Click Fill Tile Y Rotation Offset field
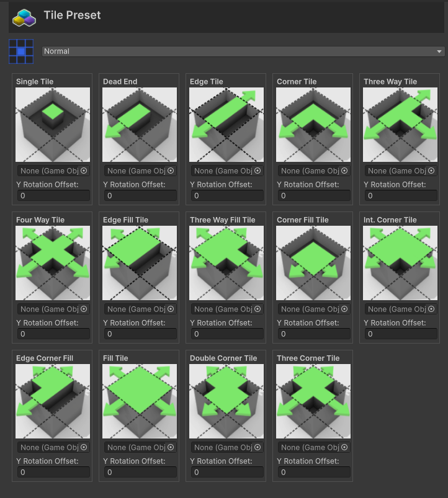This screenshot has height=498, width=448. point(140,473)
